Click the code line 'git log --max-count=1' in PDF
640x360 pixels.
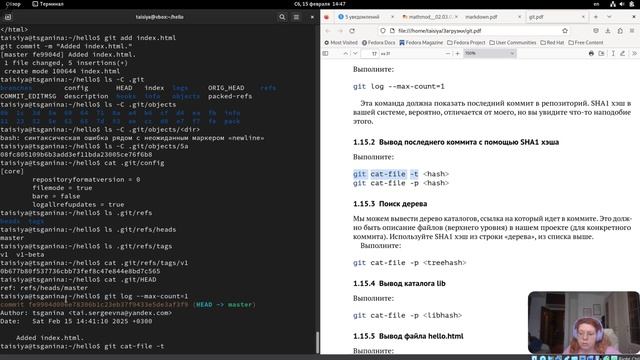tap(399, 87)
